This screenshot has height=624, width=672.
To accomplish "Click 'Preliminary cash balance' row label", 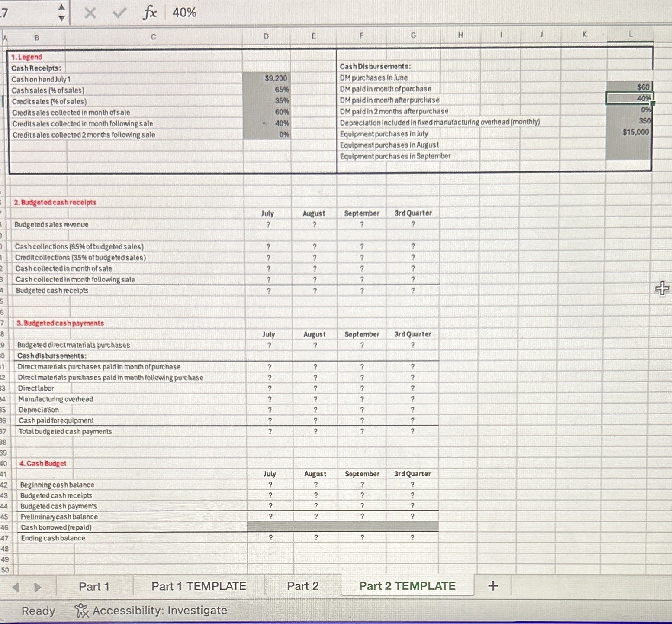I will pyautogui.click(x=59, y=517).
